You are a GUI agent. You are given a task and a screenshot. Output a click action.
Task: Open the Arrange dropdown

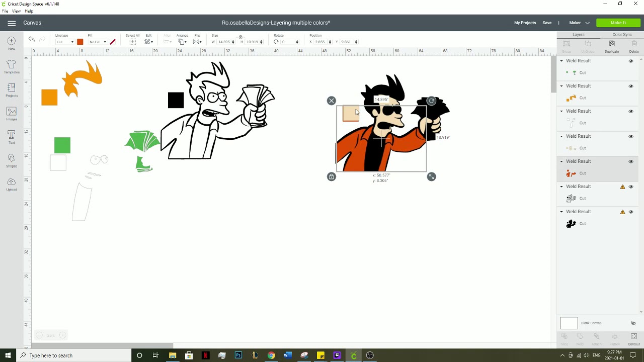click(182, 42)
